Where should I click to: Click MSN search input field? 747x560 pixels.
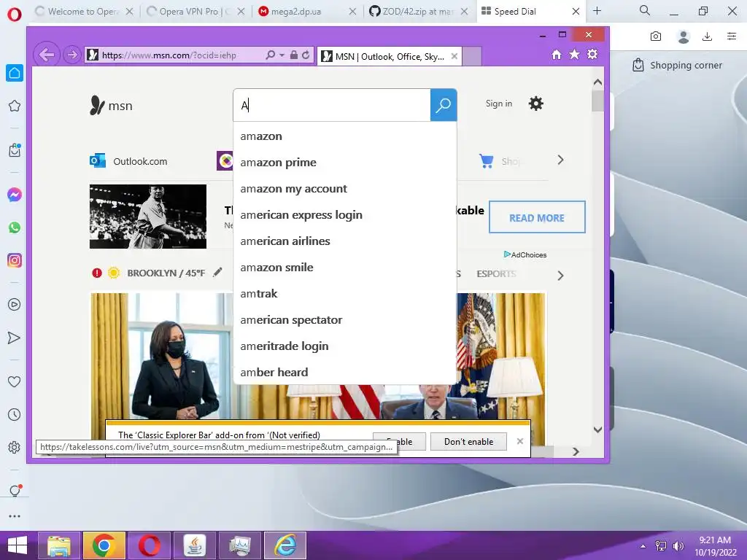(x=332, y=105)
